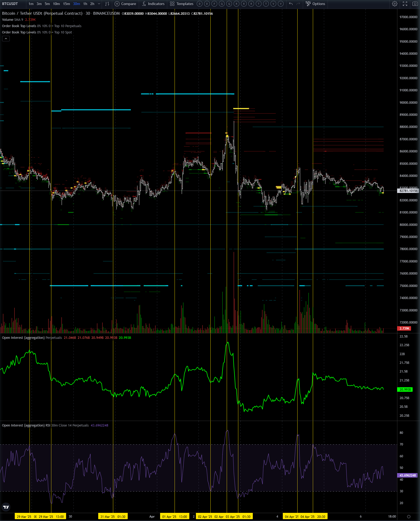
Task: Apply the F quick template circle
Action: click(x=214, y=4)
